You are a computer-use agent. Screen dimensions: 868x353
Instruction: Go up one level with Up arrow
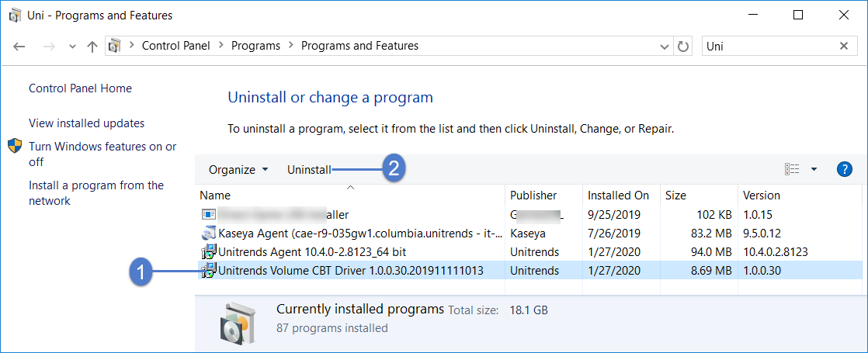click(92, 47)
